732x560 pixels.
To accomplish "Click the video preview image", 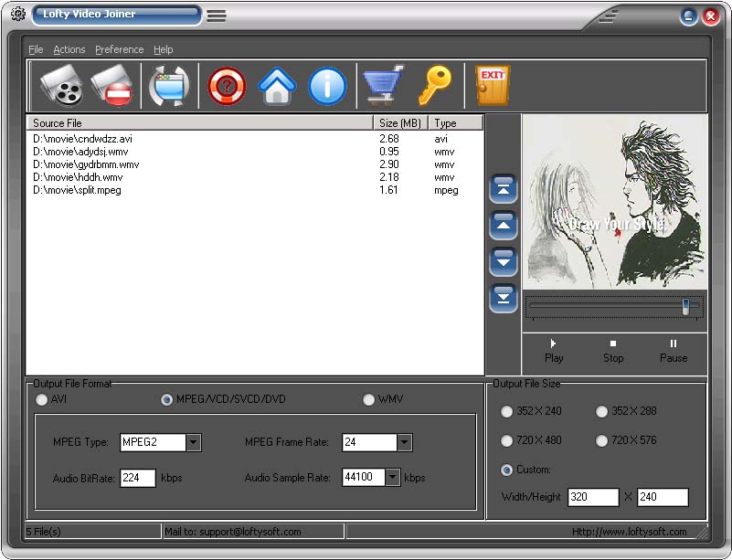I will pyautogui.click(x=615, y=202).
